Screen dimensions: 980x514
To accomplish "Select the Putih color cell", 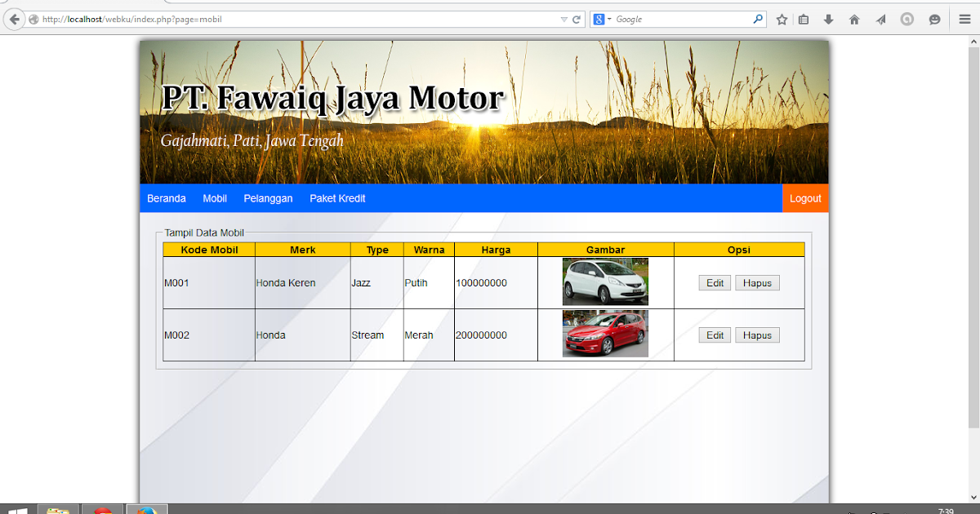I will 429,283.
